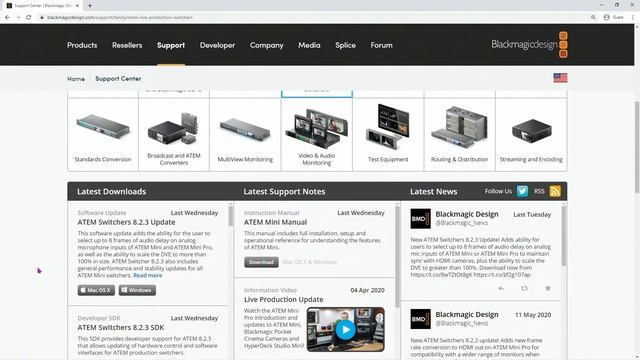
Task: Open the Live Production Update title
Action: point(284,299)
